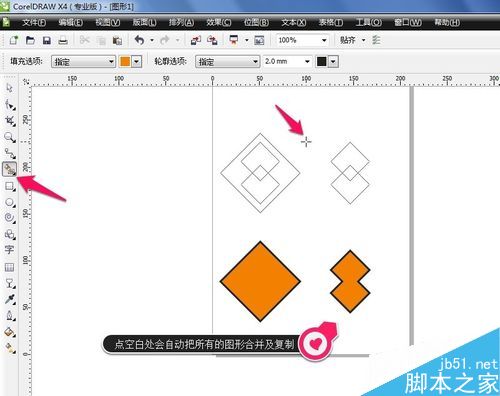The height and width of the screenshot is (396, 500).
Task: Select the Spiral polygon tool
Action: point(9,218)
